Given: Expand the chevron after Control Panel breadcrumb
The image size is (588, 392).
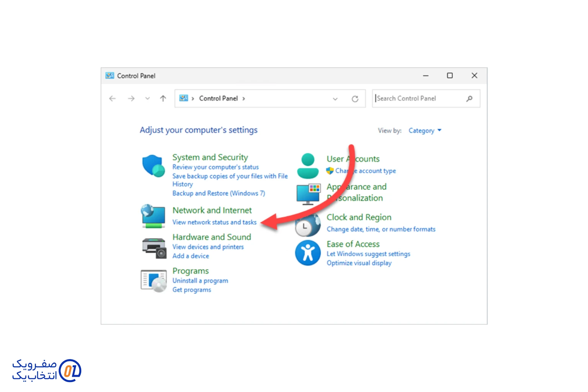Looking at the screenshot, I should (243, 99).
